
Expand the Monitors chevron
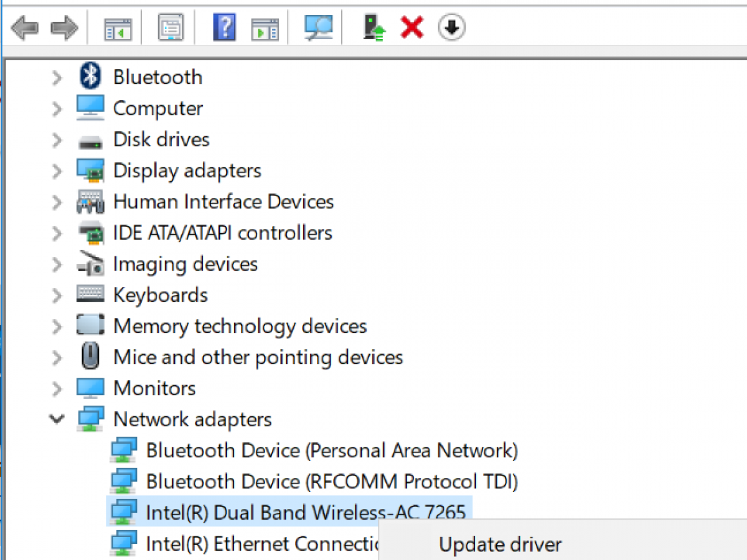57,388
